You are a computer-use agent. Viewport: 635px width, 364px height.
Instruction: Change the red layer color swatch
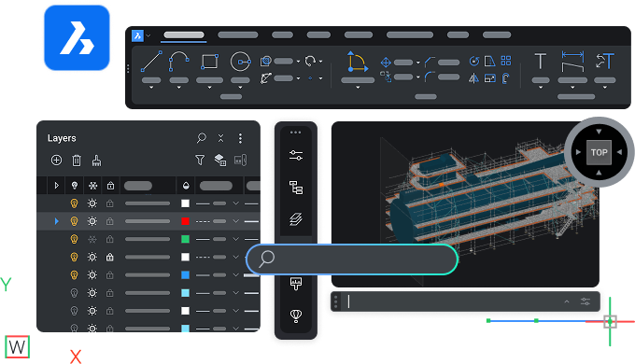tap(185, 221)
